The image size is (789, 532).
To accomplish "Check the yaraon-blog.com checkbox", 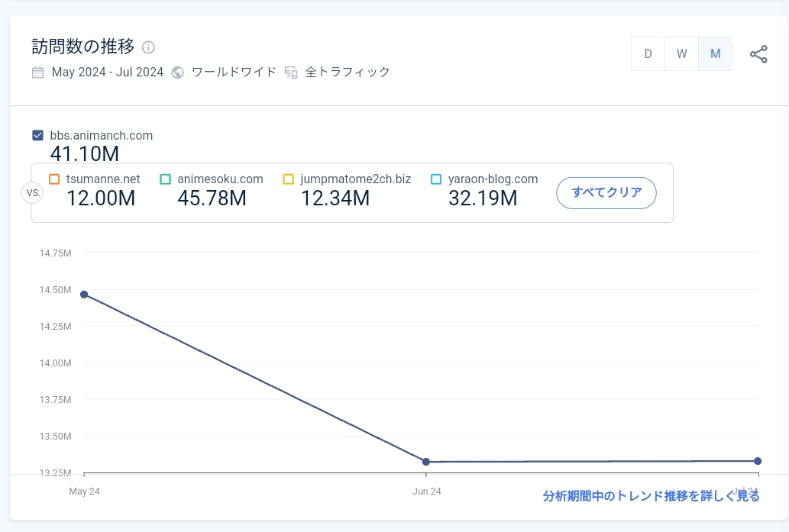I will (x=436, y=179).
